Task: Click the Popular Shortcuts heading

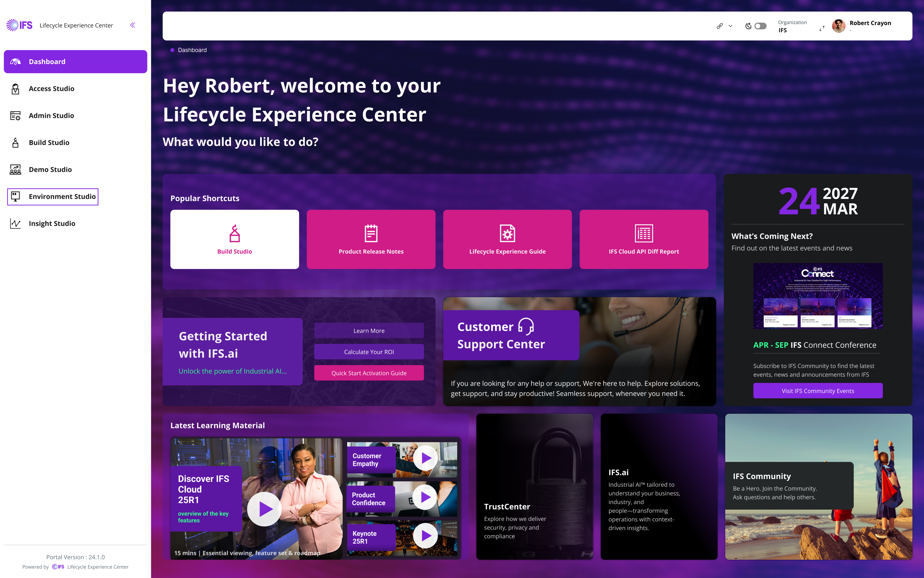Action: (205, 198)
